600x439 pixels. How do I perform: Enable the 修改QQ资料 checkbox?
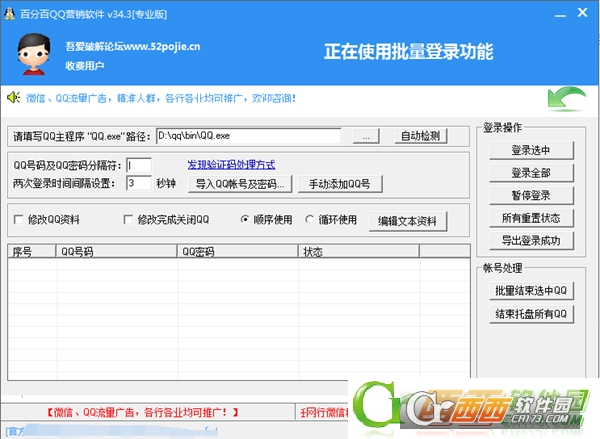(x=18, y=219)
